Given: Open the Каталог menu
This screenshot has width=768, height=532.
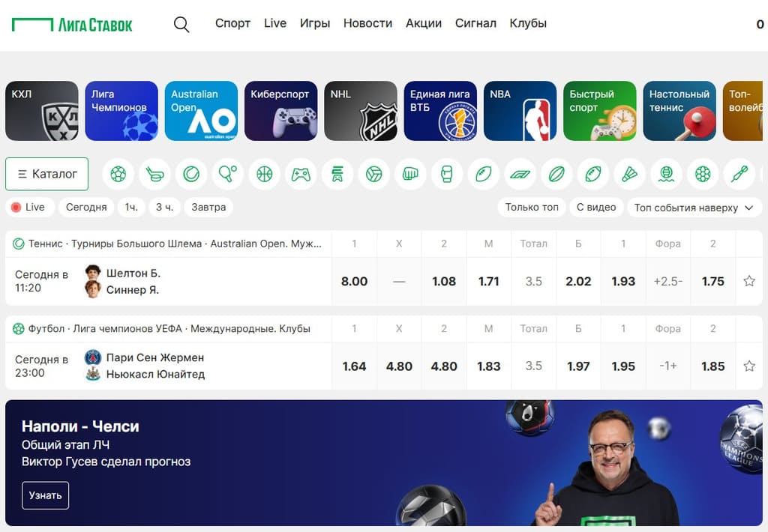Looking at the screenshot, I should tap(47, 174).
